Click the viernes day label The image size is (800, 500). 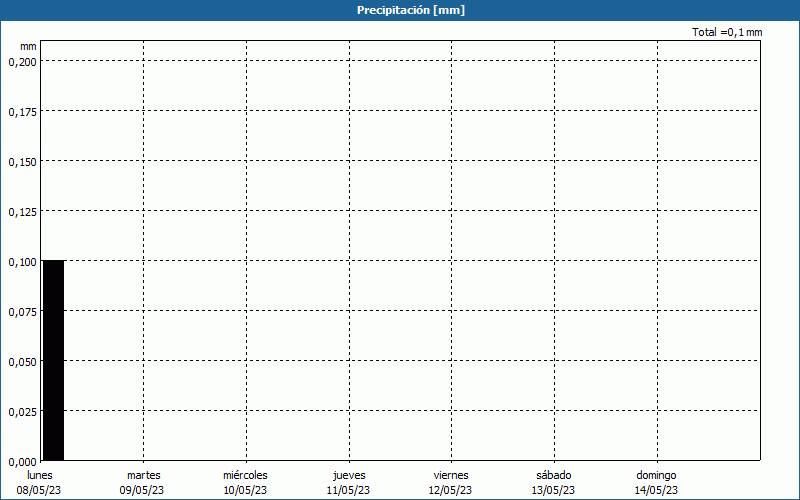tap(451, 475)
